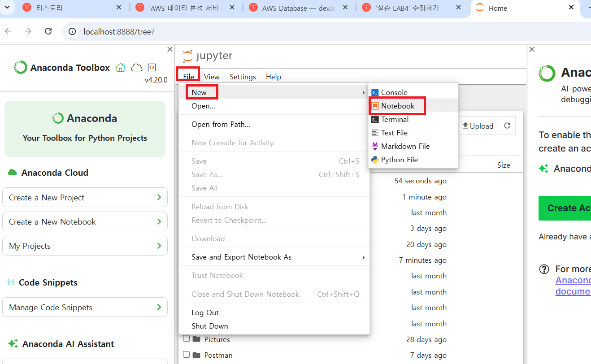
Task: Open Manage Code Snippets
Action: point(85,307)
